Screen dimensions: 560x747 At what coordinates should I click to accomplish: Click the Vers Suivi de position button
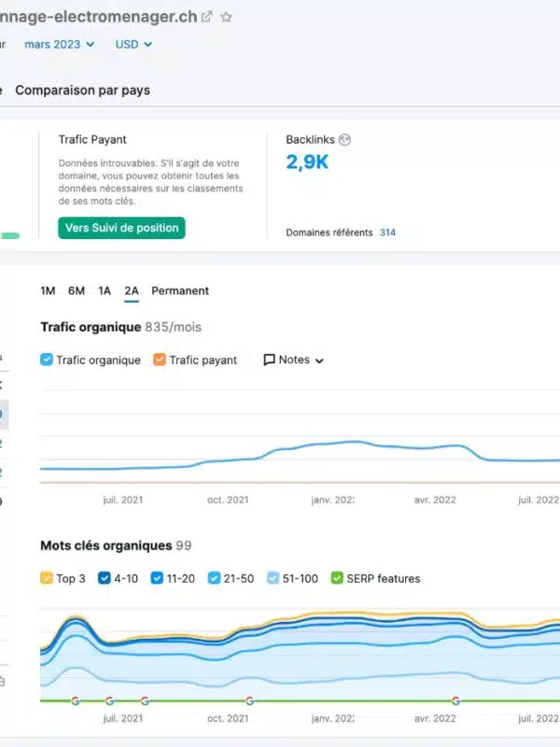pyautogui.click(x=121, y=228)
